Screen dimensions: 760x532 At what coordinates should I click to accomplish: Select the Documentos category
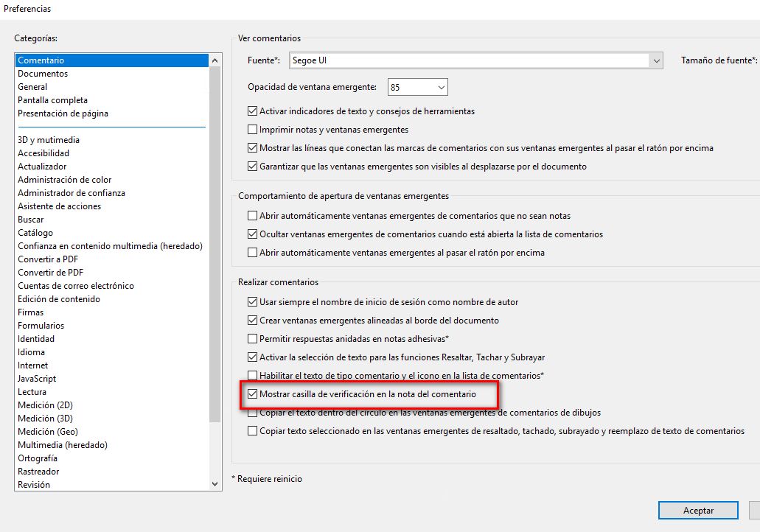(43, 73)
